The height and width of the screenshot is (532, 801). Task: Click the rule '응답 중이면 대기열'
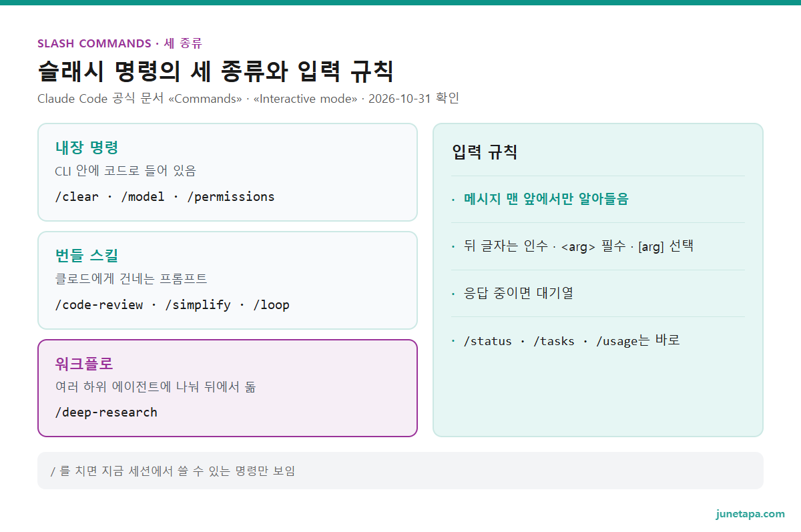coord(519,293)
